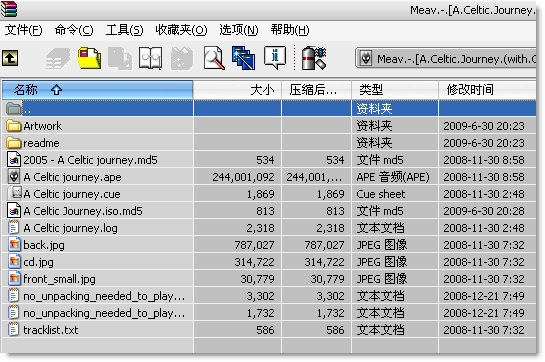Click the Artwork folder icon

click(14, 126)
